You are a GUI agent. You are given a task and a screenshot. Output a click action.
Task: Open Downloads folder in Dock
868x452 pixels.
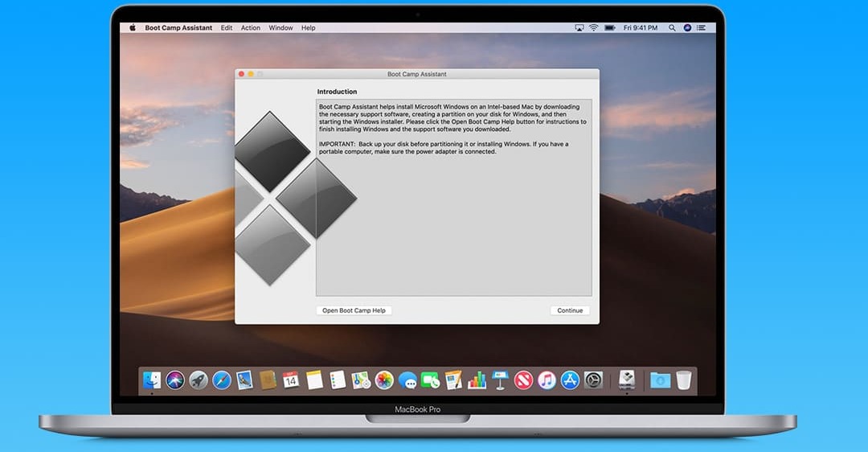[x=660, y=380]
